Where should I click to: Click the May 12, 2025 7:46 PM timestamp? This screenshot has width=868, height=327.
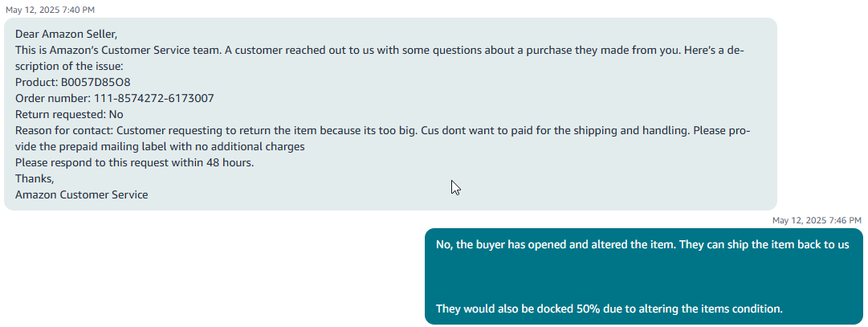(x=817, y=220)
